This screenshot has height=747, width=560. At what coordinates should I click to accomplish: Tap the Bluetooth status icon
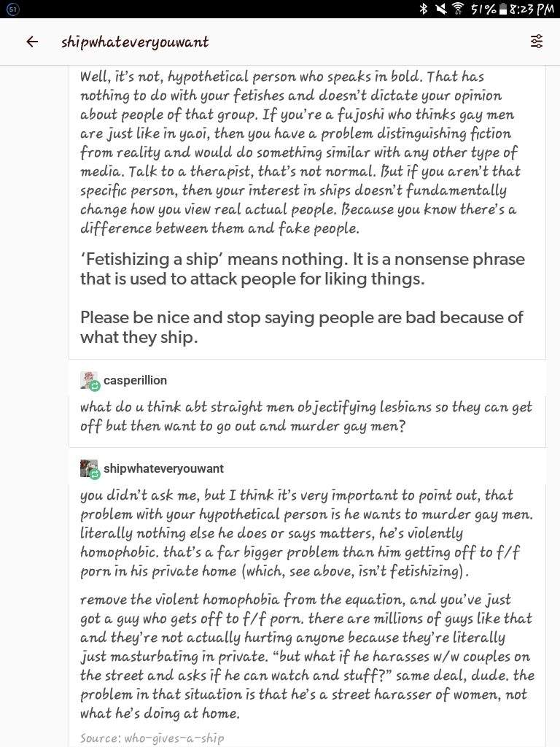coord(424,9)
